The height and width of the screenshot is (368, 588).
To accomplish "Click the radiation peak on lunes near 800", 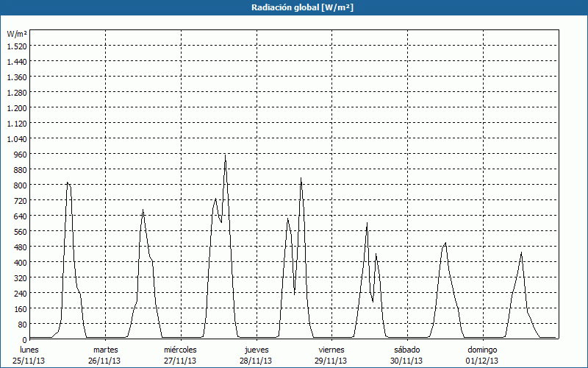I will click(x=68, y=183).
